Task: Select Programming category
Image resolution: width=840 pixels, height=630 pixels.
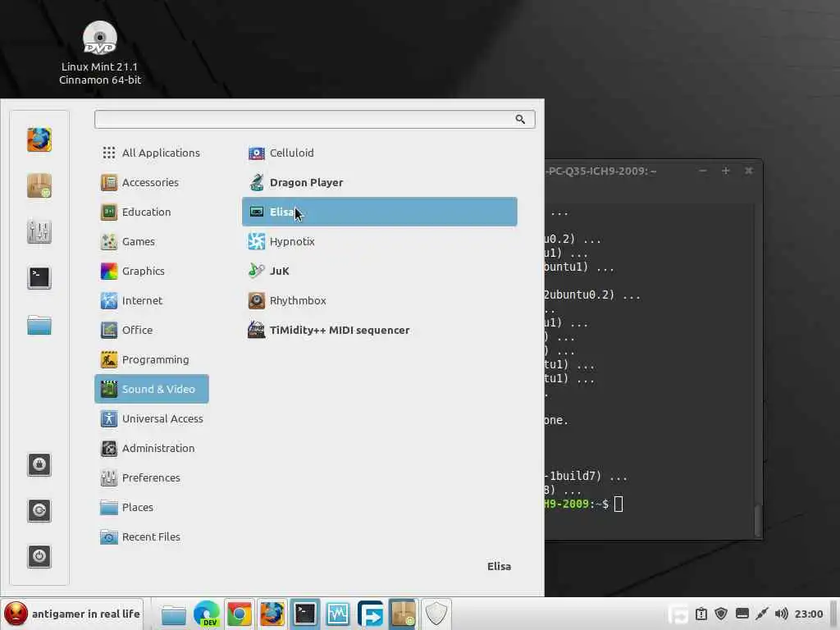Action: click(x=152, y=359)
